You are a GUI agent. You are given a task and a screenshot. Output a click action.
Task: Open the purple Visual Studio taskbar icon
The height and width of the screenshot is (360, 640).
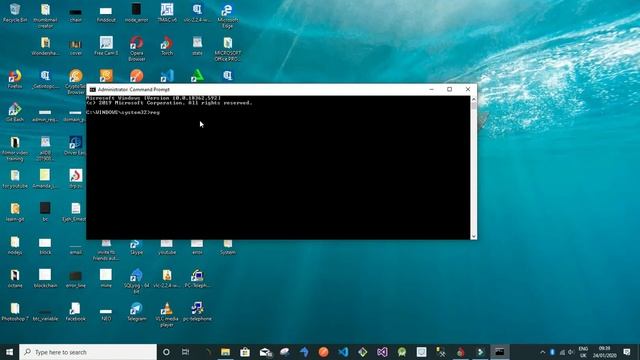tap(382, 352)
